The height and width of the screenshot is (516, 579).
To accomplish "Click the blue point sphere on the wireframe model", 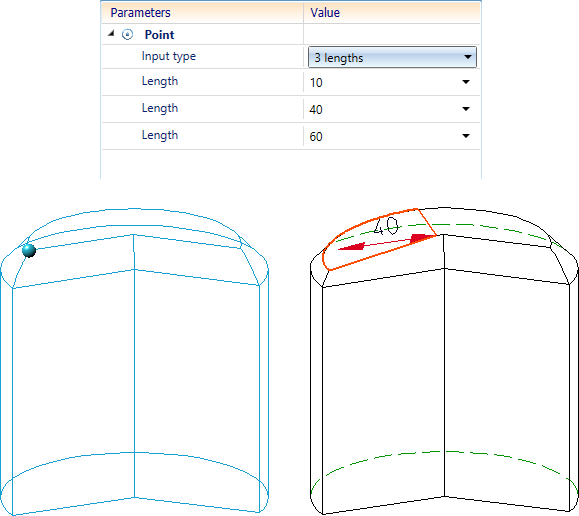I will pyautogui.click(x=29, y=250).
